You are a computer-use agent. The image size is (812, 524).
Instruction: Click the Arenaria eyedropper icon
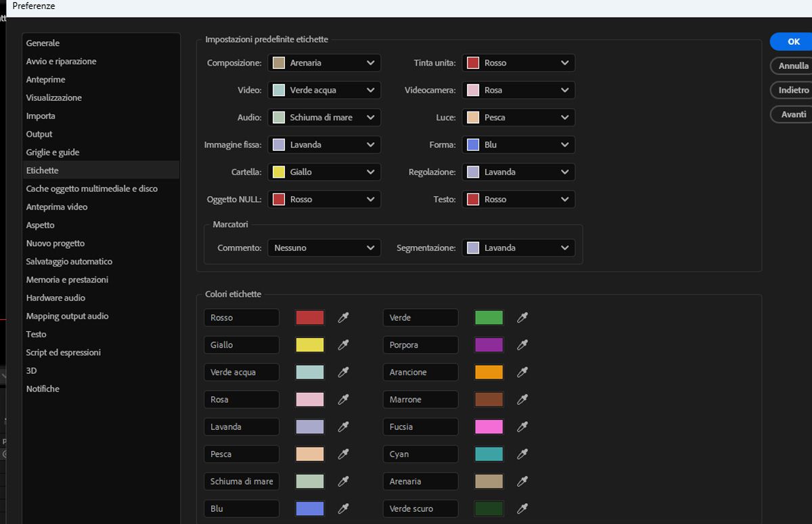click(522, 481)
